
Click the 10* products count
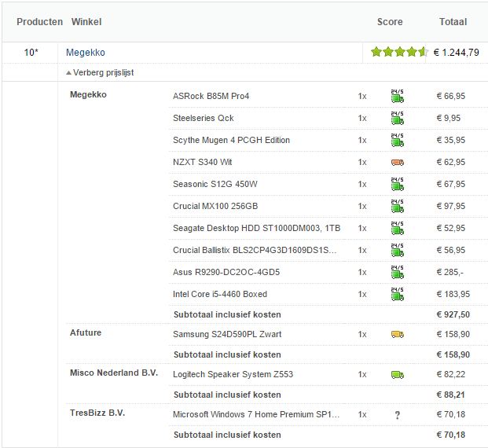31,53
